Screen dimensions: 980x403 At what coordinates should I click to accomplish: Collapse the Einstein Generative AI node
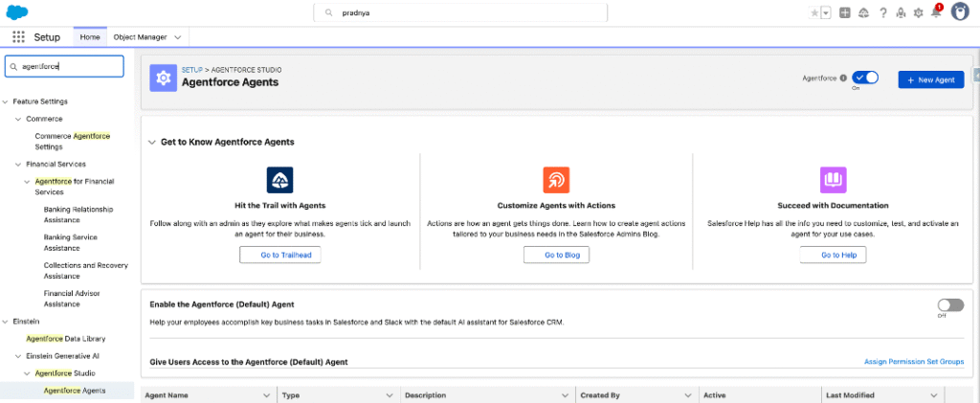point(19,356)
